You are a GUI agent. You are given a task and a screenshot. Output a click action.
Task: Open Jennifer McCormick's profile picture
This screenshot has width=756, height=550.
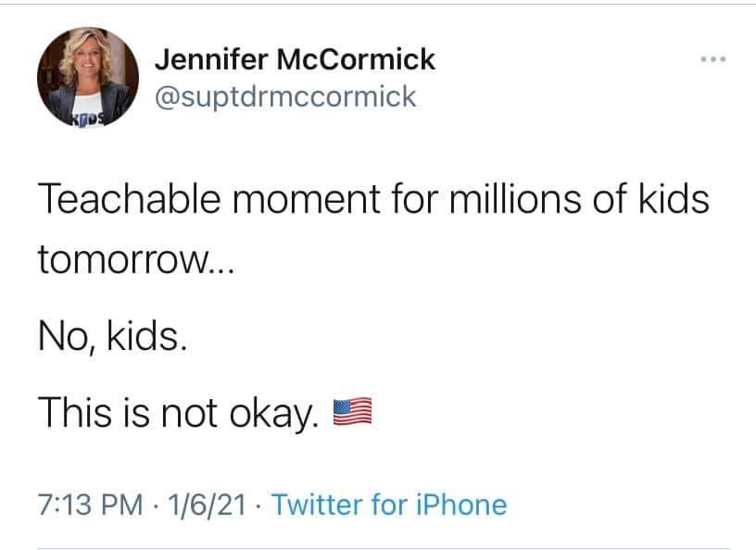(88, 77)
